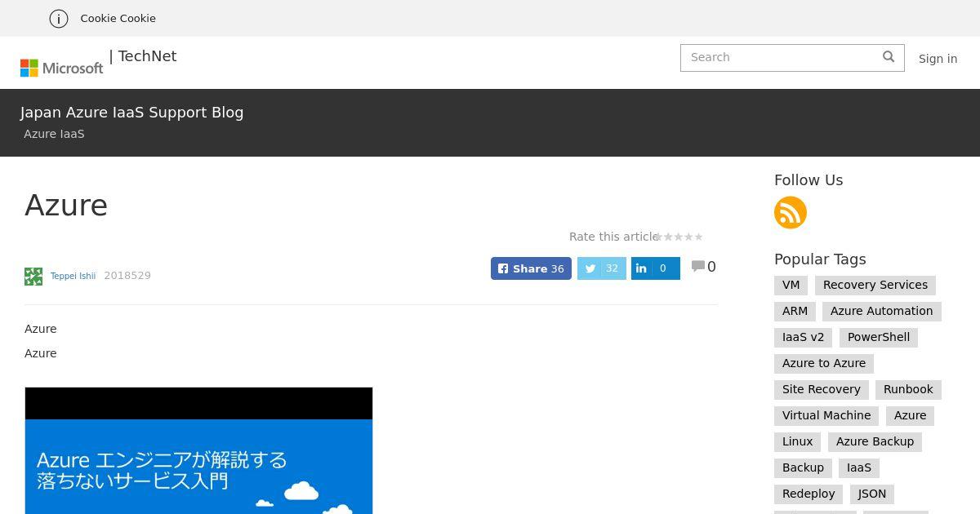Click the cookie info icon
The width and height of the screenshot is (980, 514).
pyautogui.click(x=59, y=19)
